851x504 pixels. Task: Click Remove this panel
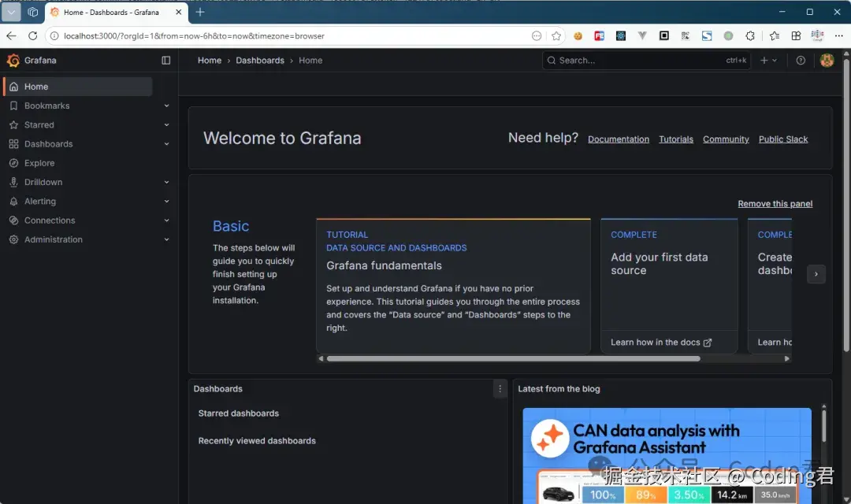pyautogui.click(x=775, y=203)
